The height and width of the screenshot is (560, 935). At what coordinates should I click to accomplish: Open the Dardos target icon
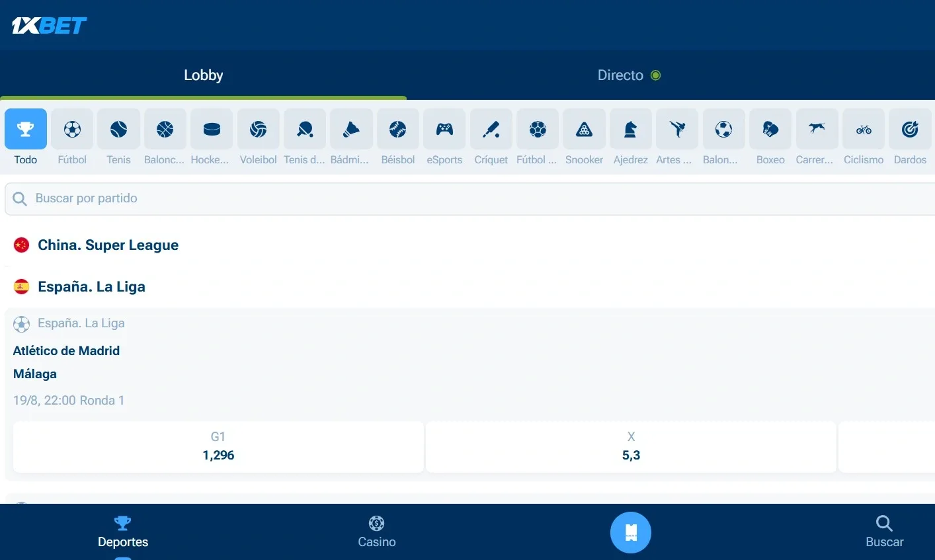pyautogui.click(x=910, y=129)
